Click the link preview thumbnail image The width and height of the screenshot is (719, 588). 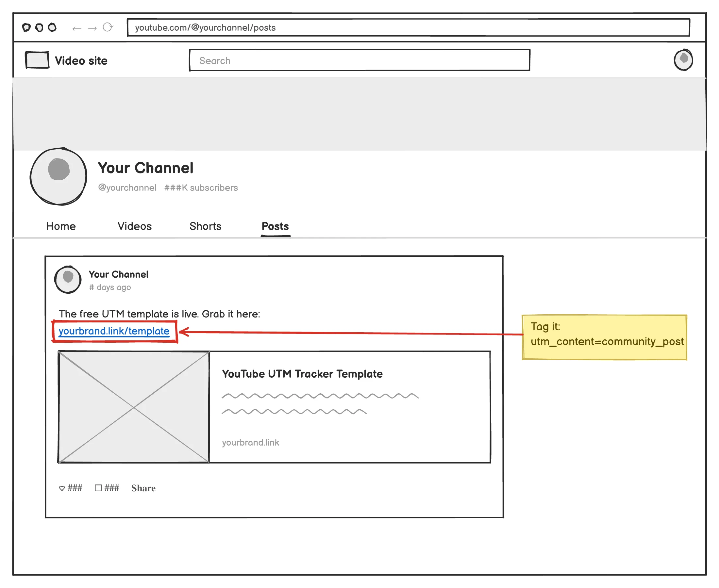[x=134, y=407]
